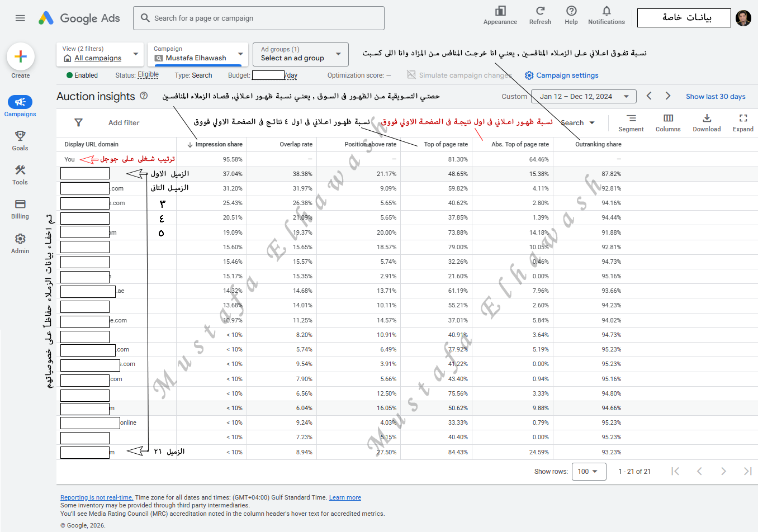The width and height of the screenshot is (758, 532).
Task: Open the hamburger main menu
Action: (20, 18)
